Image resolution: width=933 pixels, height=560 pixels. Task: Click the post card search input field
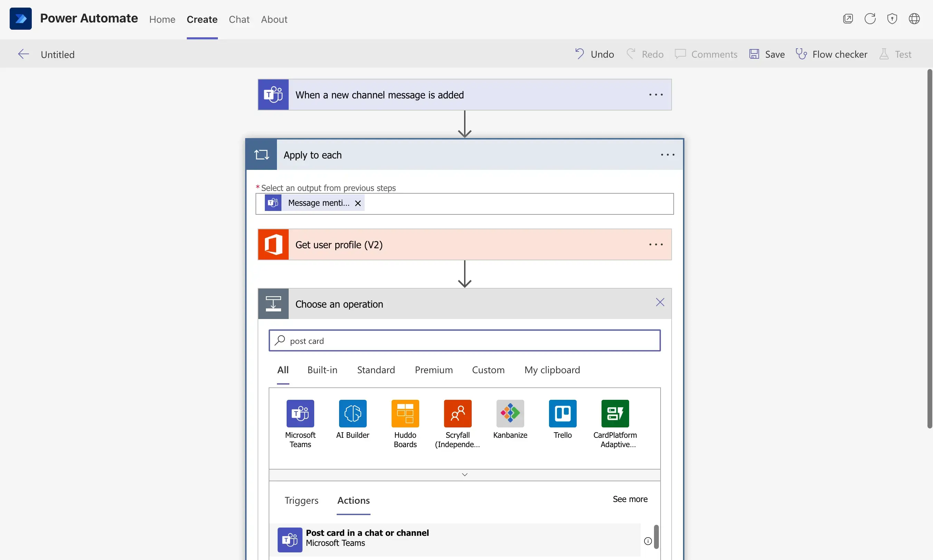(464, 341)
